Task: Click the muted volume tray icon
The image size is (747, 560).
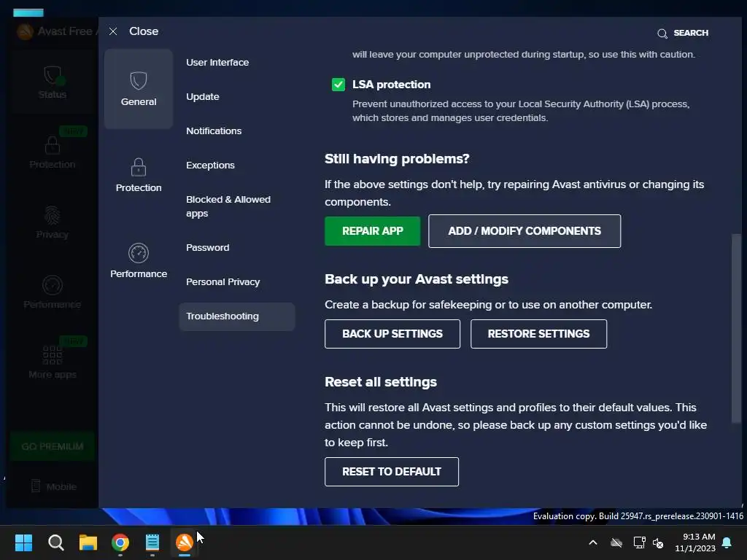Action: click(659, 542)
